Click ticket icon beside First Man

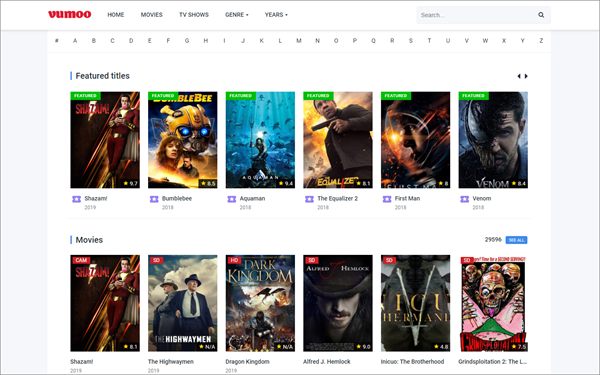pyautogui.click(x=387, y=199)
